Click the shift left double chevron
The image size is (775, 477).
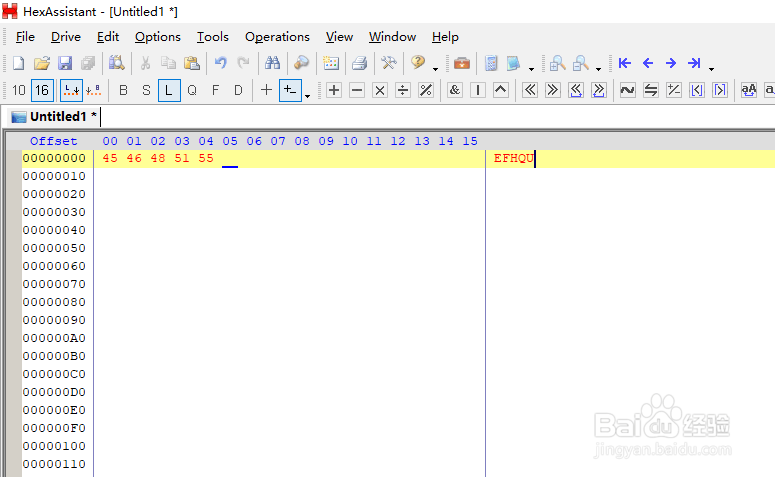[x=530, y=90]
